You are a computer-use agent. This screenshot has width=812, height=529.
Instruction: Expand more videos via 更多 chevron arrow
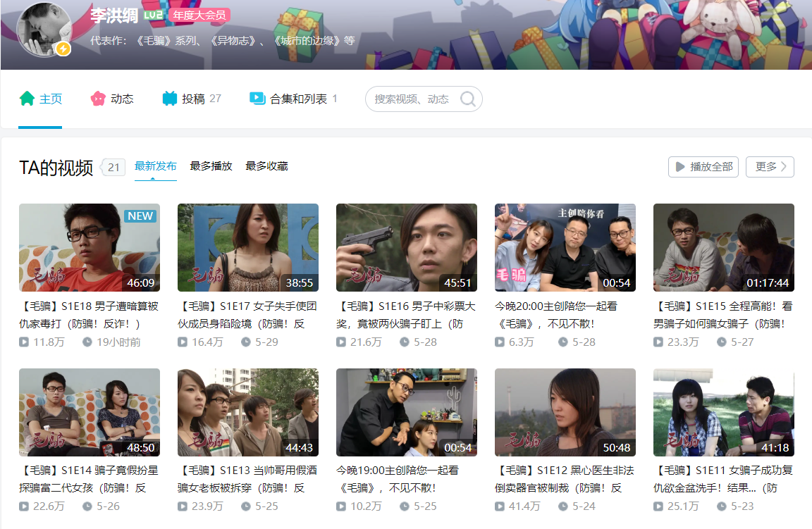(784, 167)
